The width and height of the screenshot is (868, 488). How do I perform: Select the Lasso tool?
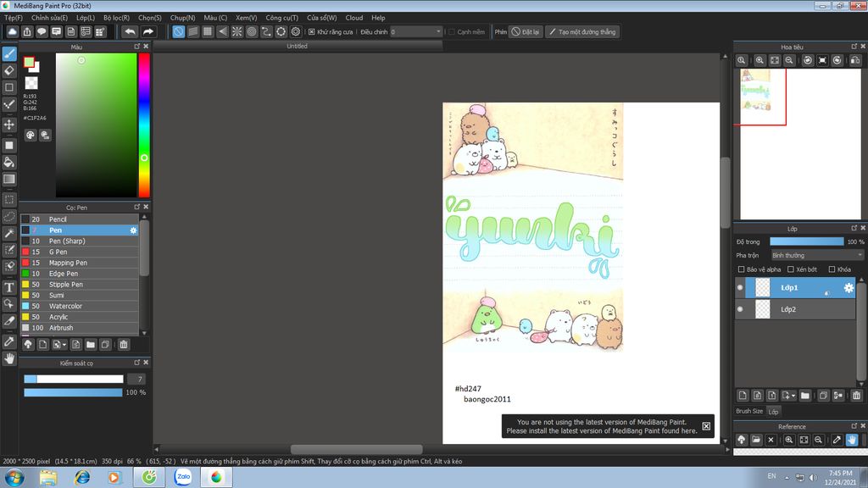(x=9, y=216)
